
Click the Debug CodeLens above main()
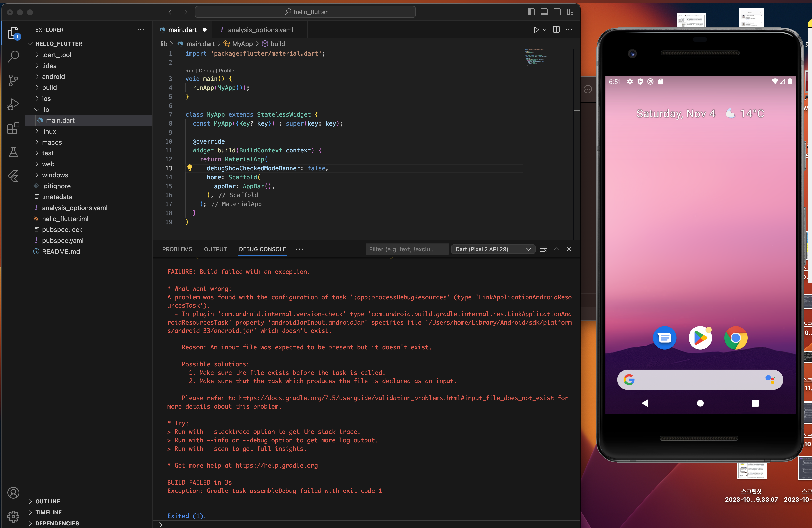pyautogui.click(x=206, y=71)
